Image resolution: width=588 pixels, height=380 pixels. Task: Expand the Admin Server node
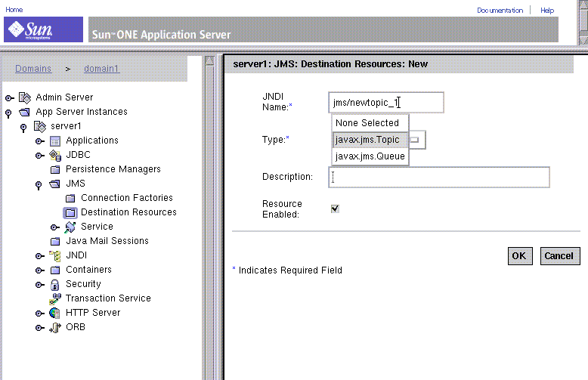coord(9,98)
